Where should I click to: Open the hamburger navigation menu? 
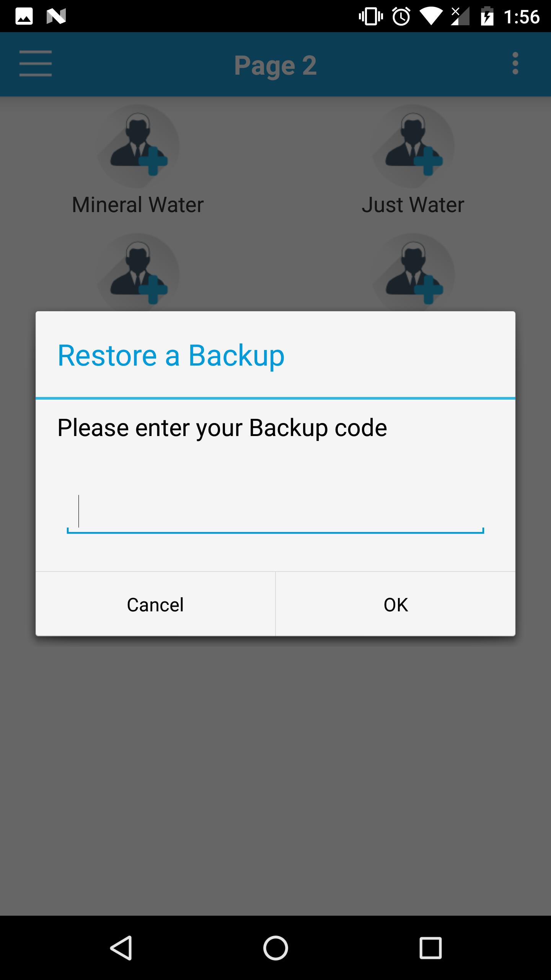pos(36,64)
